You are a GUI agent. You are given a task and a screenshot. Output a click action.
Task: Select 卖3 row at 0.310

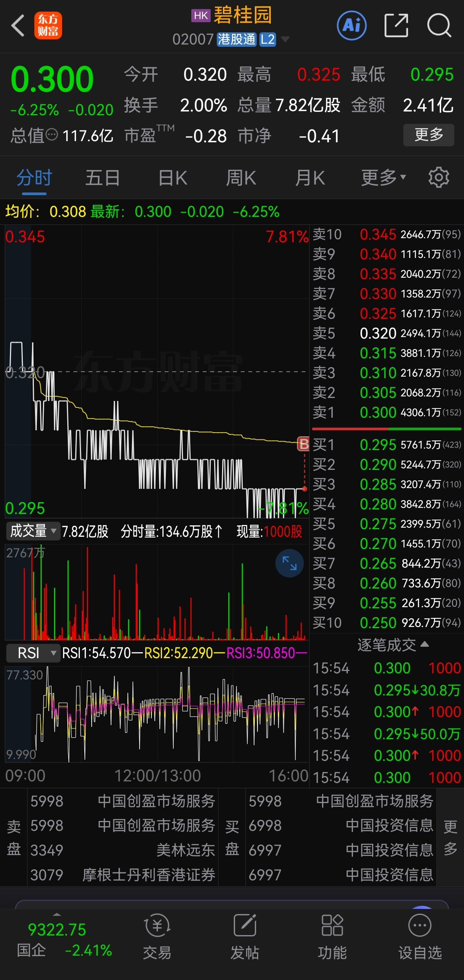click(x=387, y=373)
